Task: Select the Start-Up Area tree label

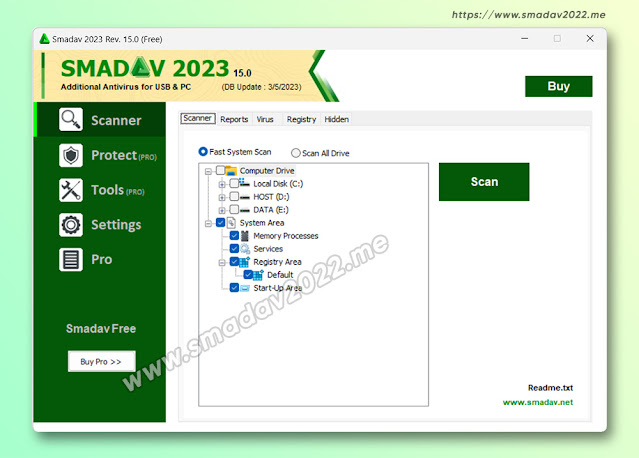Action: click(278, 288)
